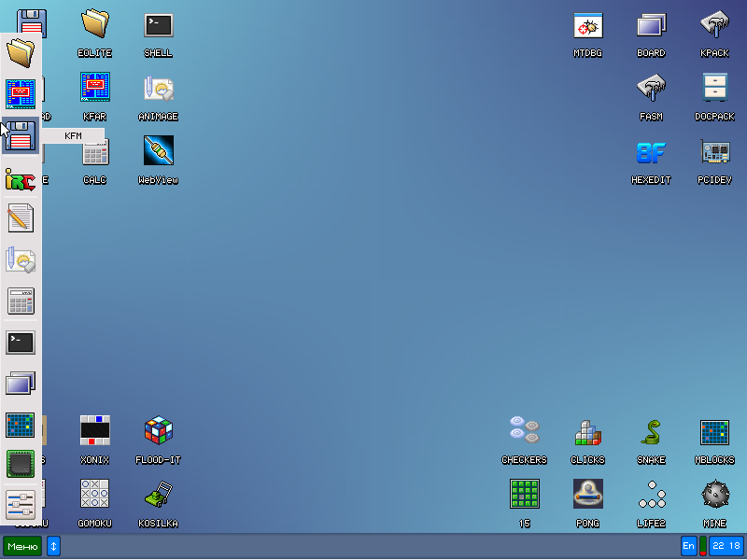Open the CHECKERS game icon
The width and height of the screenshot is (747, 560).
[x=524, y=430]
